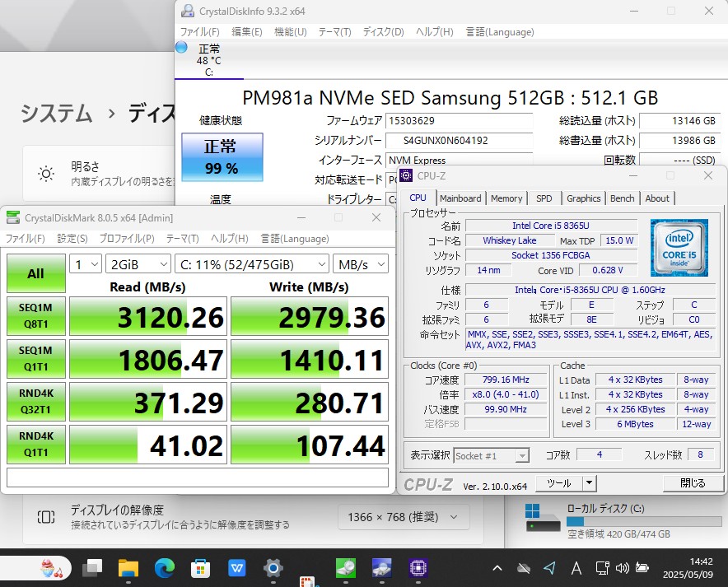
Task: Open Task View from the taskbar
Action: [92, 567]
